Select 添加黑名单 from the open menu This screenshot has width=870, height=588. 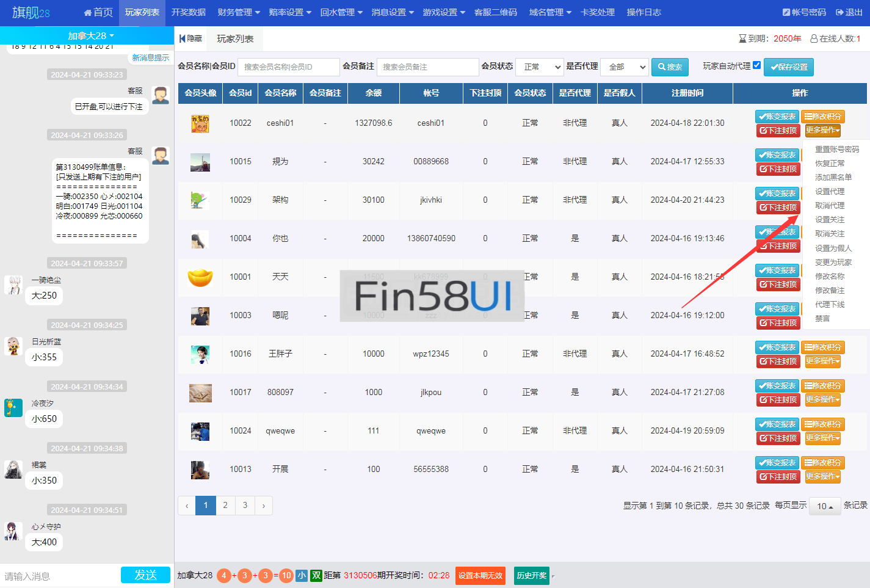[x=833, y=178]
